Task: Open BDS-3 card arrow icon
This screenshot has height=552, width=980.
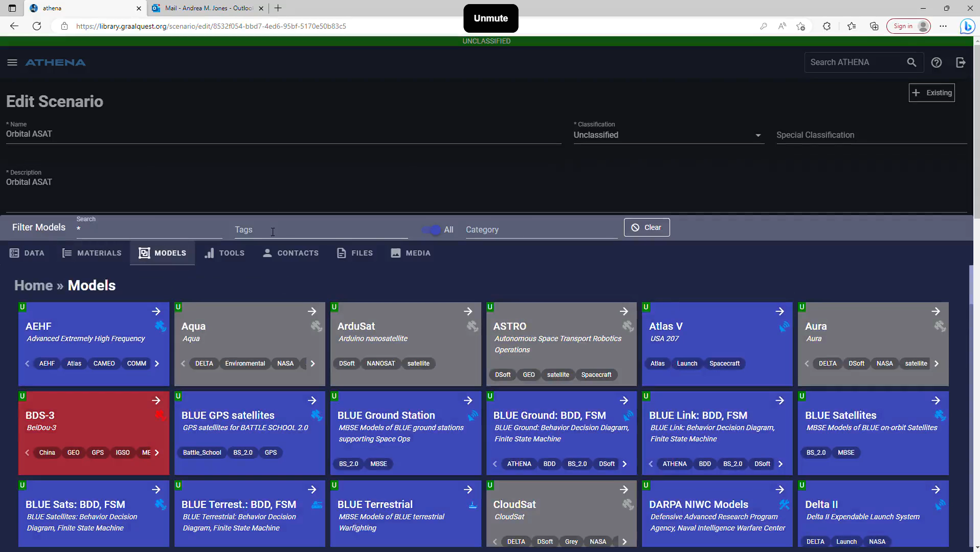Action: coord(156,400)
